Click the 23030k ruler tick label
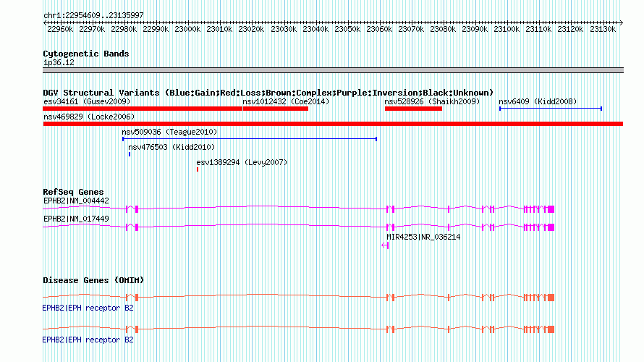Image resolution: width=644 pixels, height=362 pixels. (284, 29)
